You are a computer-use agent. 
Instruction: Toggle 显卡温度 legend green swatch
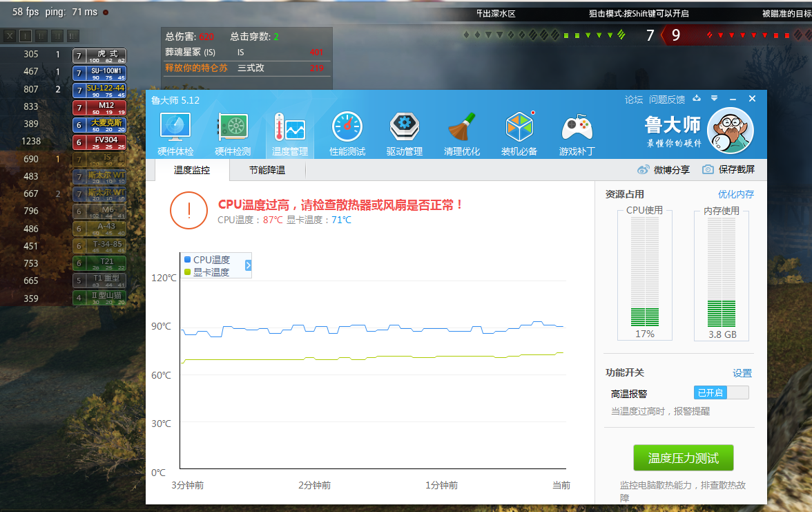point(188,272)
